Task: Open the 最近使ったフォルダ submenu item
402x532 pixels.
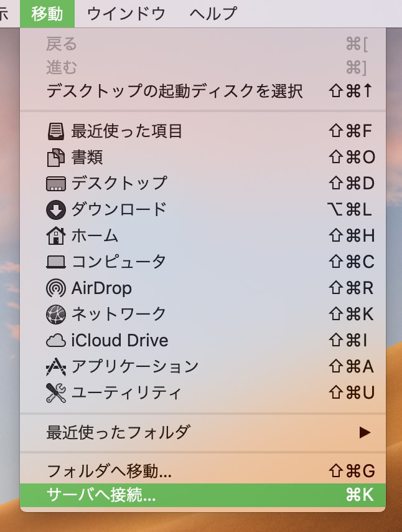Action: (118, 432)
